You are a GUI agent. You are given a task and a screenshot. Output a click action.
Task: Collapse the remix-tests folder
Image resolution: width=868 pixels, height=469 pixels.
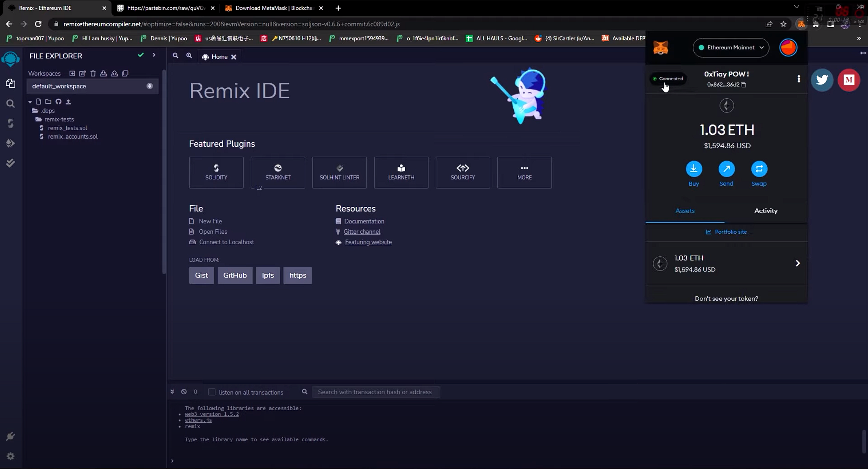(x=59, y=119)
